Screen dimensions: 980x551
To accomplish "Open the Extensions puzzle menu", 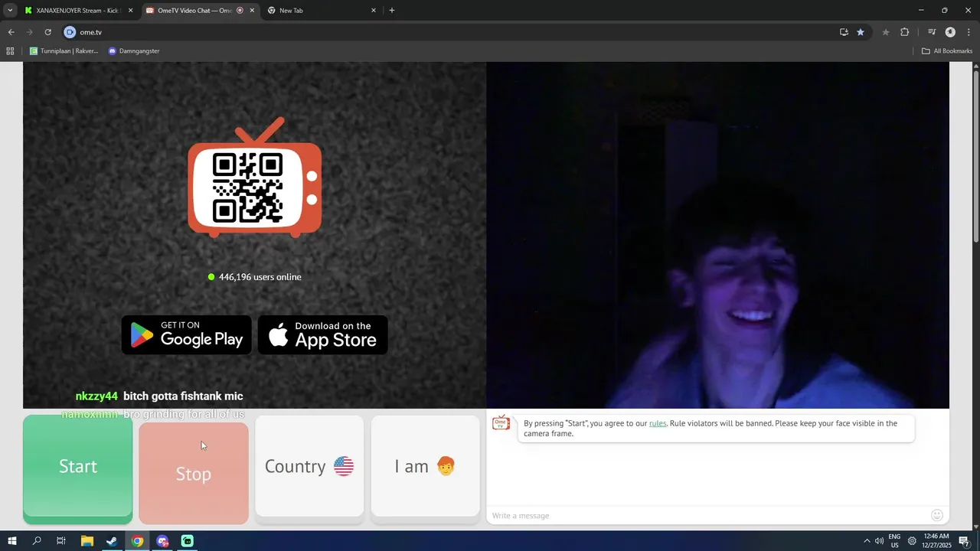I will tap(905, 32).
